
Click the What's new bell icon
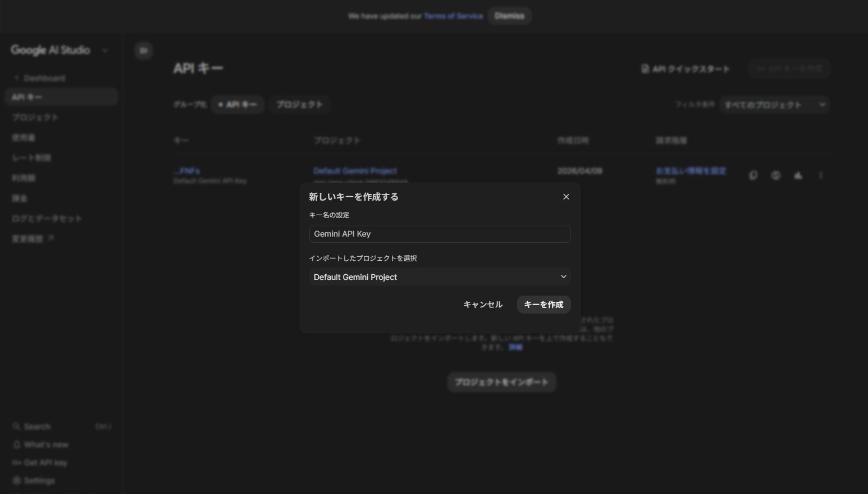pos(17,445)
